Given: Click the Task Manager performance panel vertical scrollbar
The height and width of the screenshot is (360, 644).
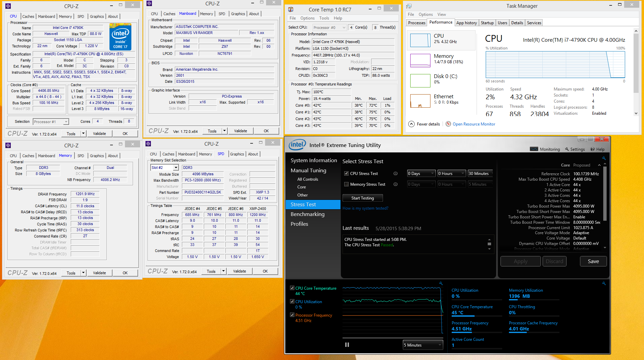Looking at the screenshot, I should 636,72.
